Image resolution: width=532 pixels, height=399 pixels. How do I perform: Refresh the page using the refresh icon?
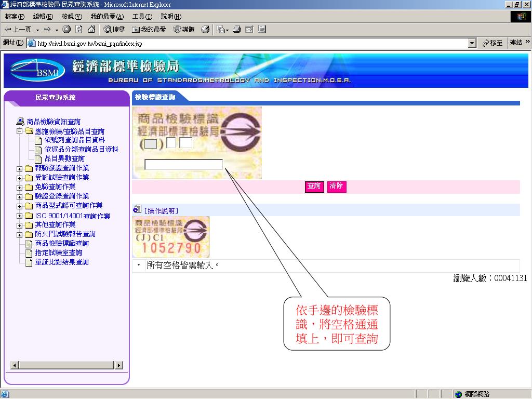pos(79,30)
